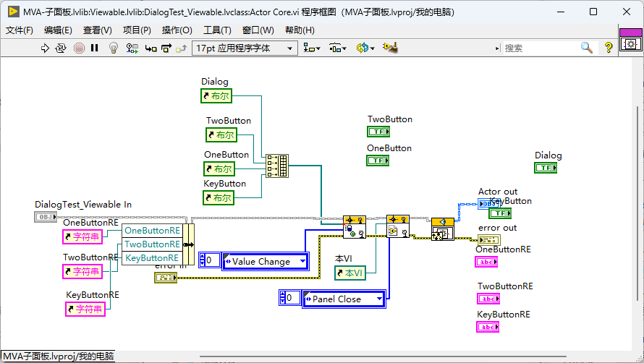The image size is (644, 363).
Task: Open the Align Objects dropdown
Action: coord(312,48)
